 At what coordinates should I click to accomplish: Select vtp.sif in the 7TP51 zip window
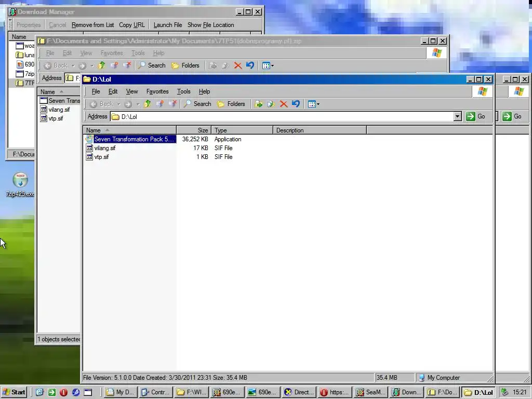(x=56, y=118)
